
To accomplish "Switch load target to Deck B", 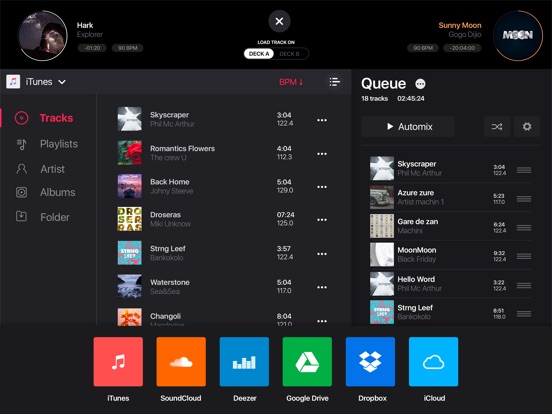I will (x=289, y=54).
